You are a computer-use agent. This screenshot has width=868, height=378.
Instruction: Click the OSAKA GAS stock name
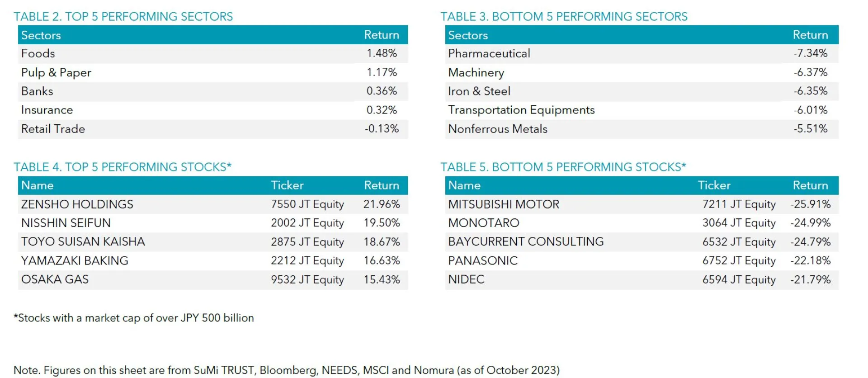click(55, 279)
